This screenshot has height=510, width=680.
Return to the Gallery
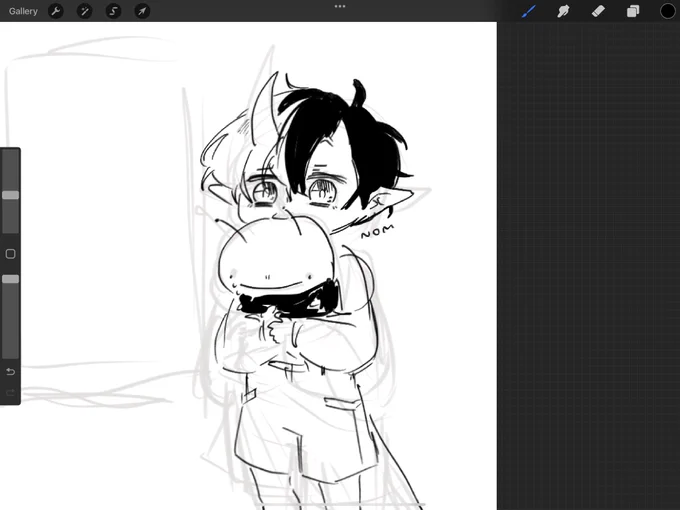click(23, 11)
